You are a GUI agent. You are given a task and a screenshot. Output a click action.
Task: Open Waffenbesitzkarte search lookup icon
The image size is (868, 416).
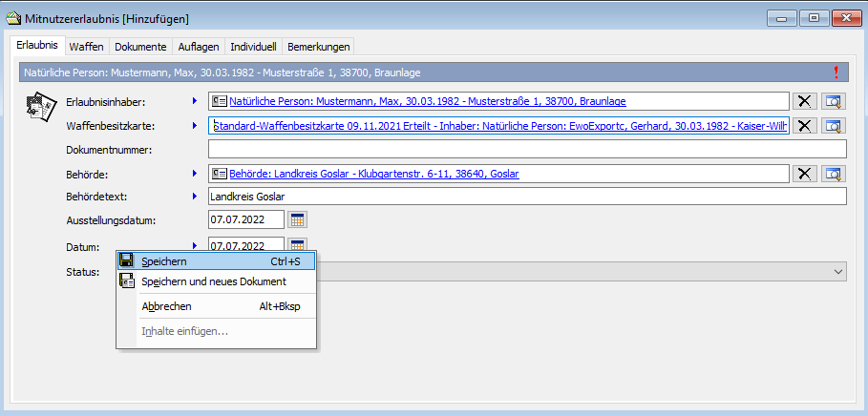pyautogui.click(x=835, y=126)
